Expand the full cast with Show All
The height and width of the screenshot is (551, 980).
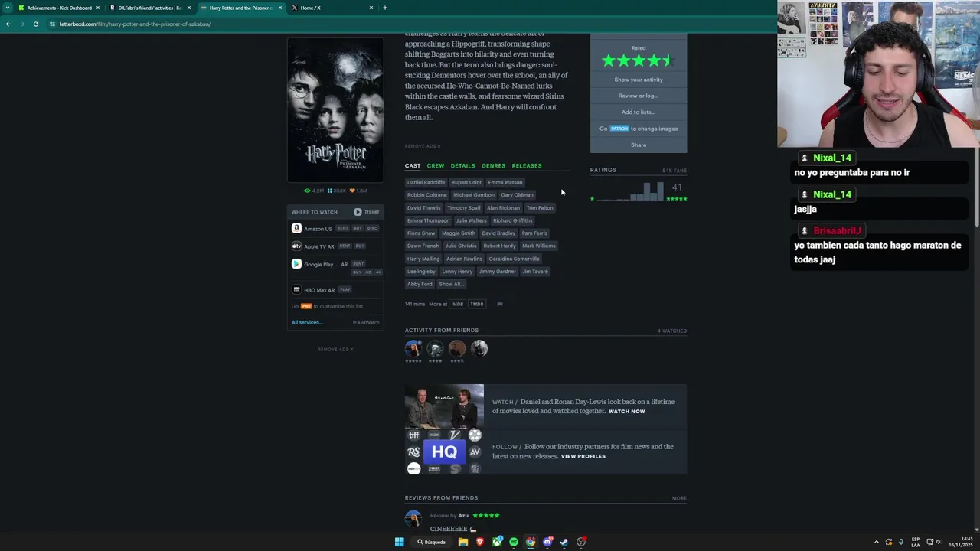click(x=450, y=284)
